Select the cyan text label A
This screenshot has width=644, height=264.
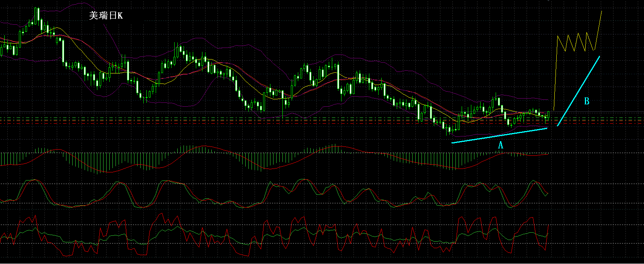click(501, 145)
